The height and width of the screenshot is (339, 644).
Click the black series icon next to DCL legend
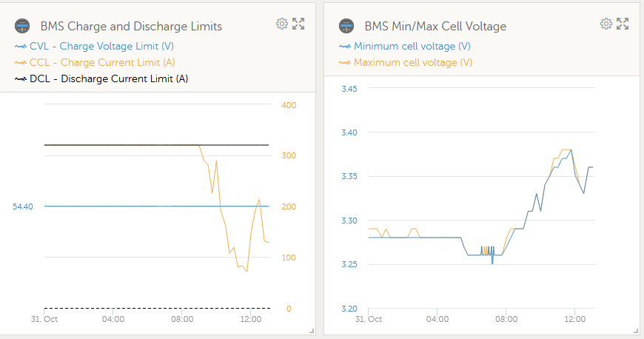click(x=21, y=79)
